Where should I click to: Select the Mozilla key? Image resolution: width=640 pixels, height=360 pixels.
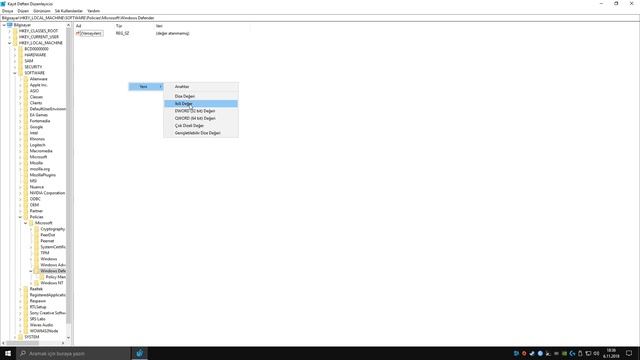(x=36, y=163)
